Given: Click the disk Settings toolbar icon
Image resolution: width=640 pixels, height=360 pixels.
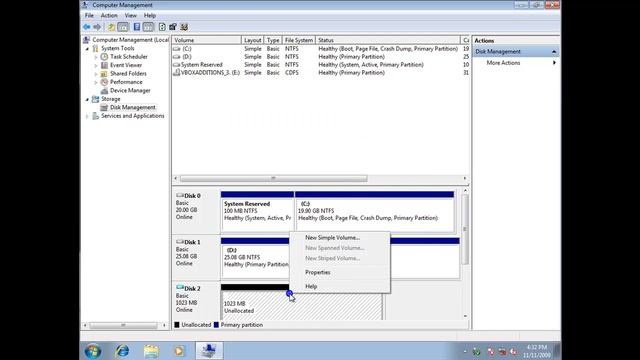Looking at the screenshot, I should (x=173, y=27).
